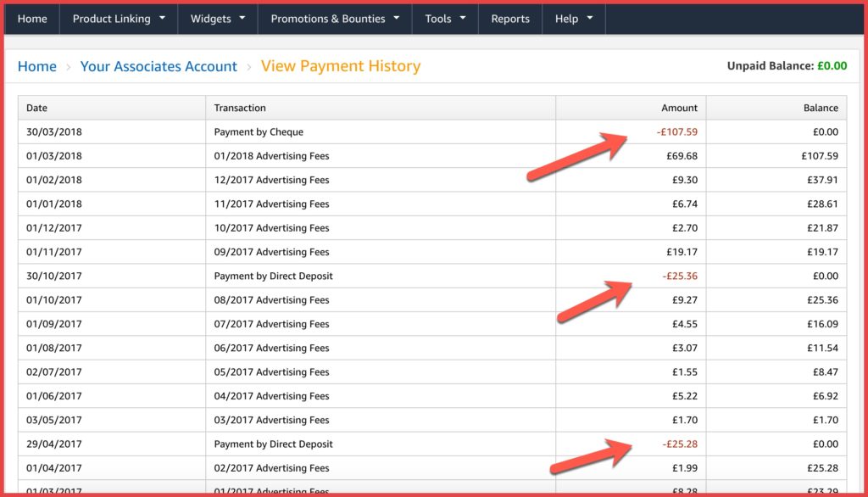Click the date 30/03/2018

(53, 131)
